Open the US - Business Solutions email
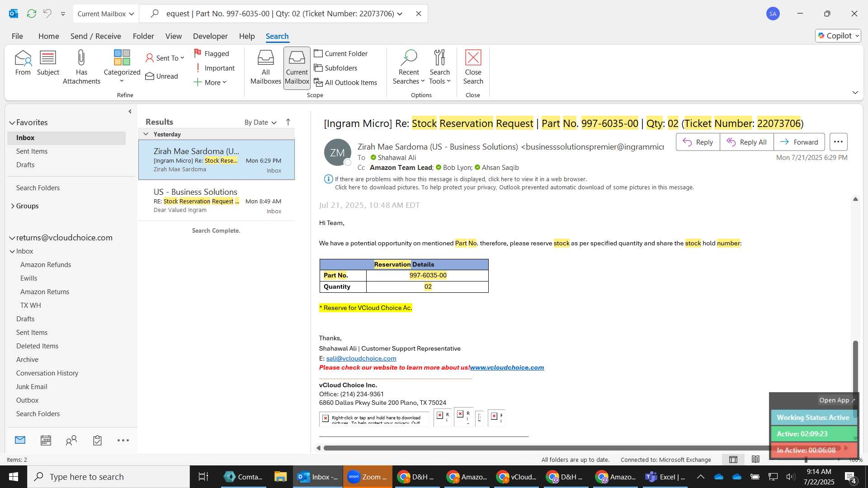This screenshot has height=488, width=868. tap(217, 201)
